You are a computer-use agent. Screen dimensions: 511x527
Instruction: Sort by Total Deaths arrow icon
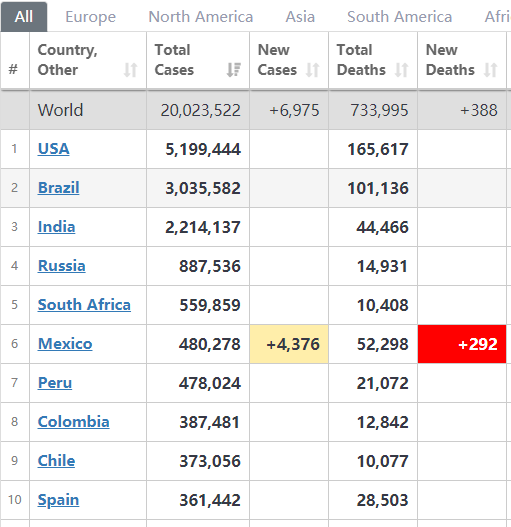402,70
